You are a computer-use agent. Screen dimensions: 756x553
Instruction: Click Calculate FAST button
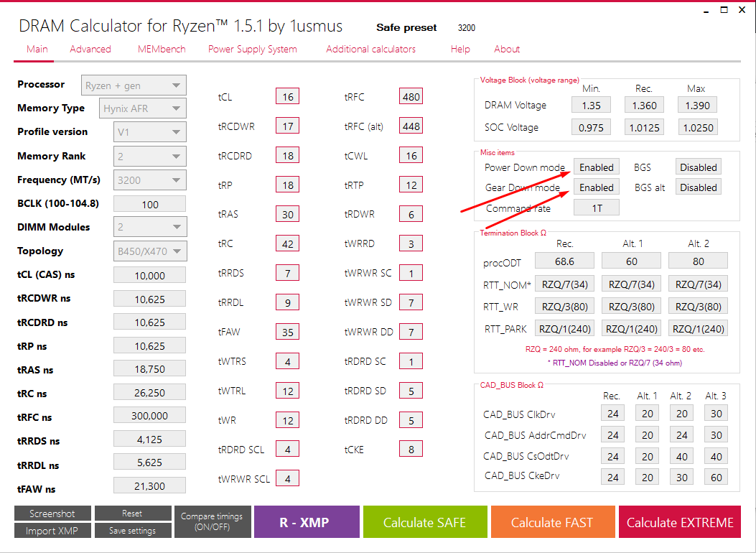click(x=553, y=521)
